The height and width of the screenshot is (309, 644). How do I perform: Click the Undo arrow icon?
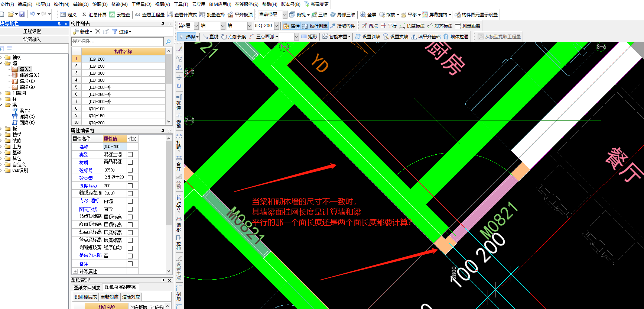[x=32, y=14]
